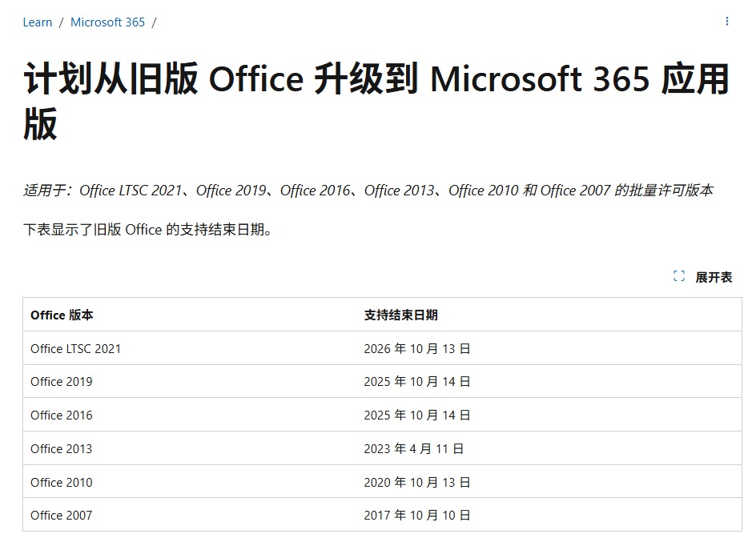Go to the Learn breadcrumb link

38,22
